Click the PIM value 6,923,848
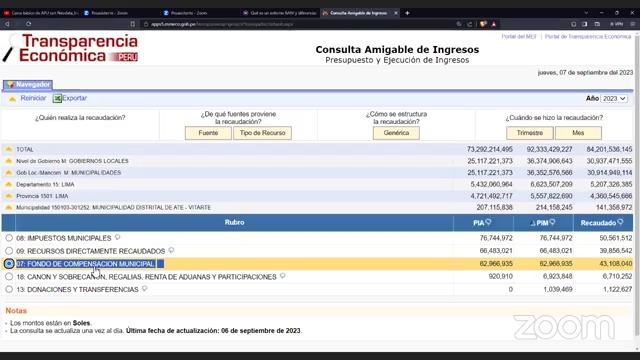 tap(557, 277)
